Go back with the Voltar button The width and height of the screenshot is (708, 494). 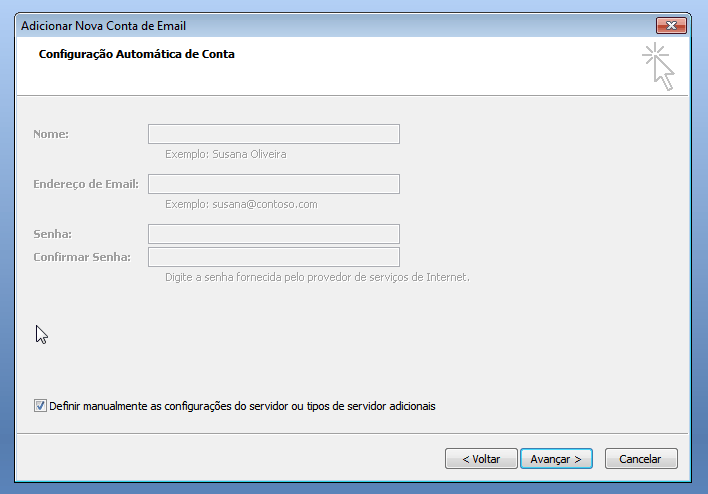481,458
